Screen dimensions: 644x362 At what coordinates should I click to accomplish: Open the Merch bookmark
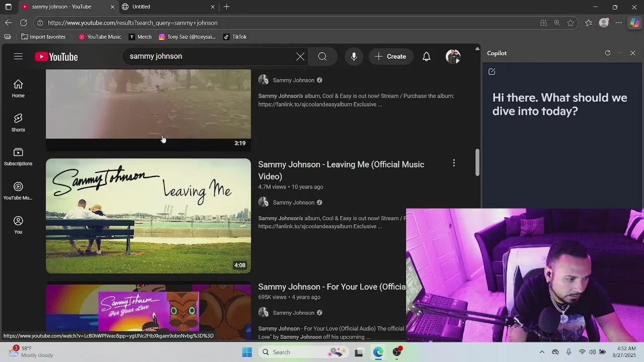coord(140,37)
